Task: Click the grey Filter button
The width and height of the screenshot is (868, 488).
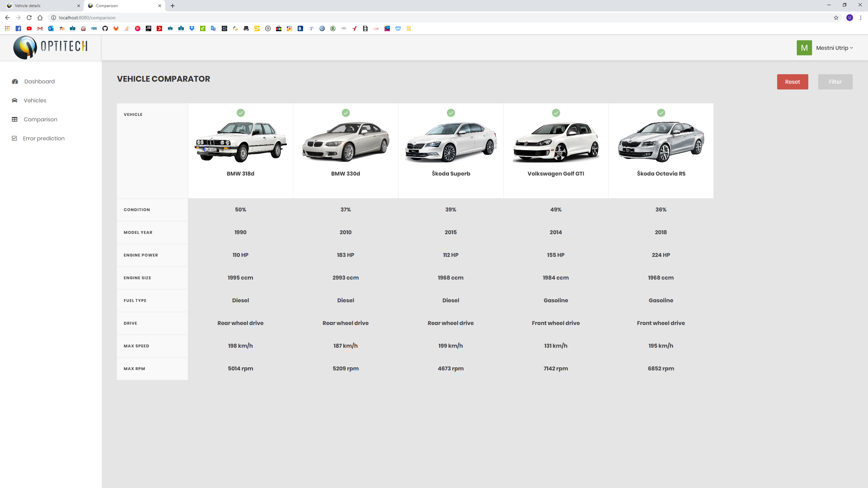Action: point(835,82)
